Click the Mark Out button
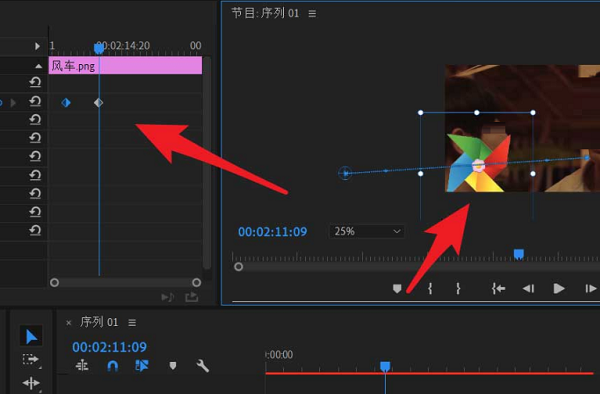Screen dimensions: 600x394 [x=458, y=288]
